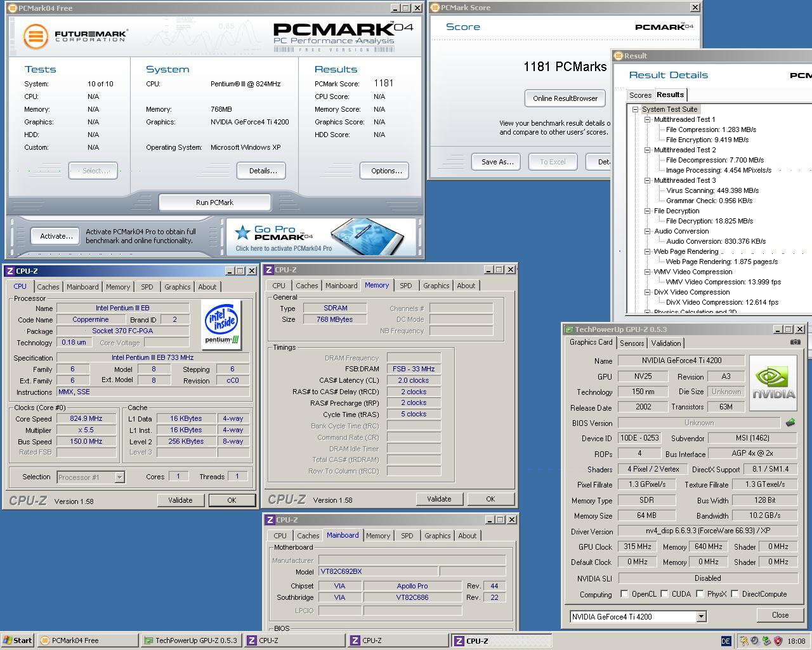Open Caches tab in CPU-Z CPU window
Image resolution: width=812 pixels, height=650 pixels.
pyautogui.click(x=48, y=287)
